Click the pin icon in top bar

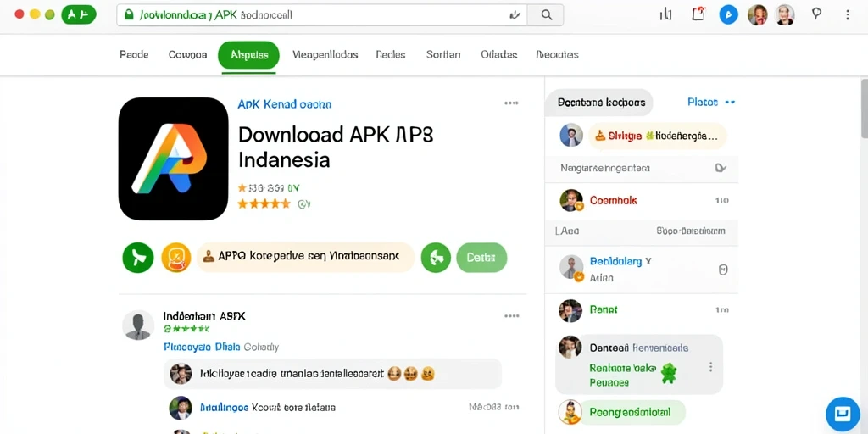pos(816,14)
